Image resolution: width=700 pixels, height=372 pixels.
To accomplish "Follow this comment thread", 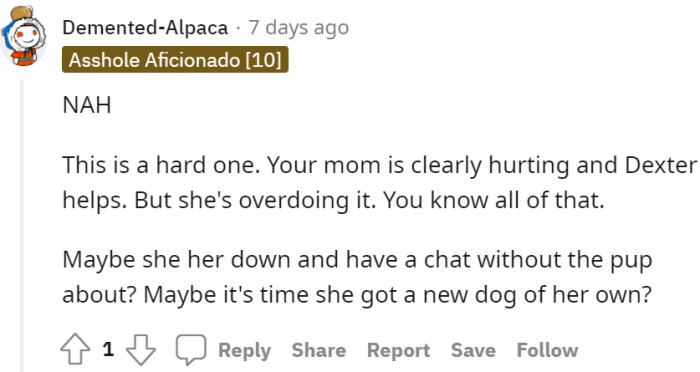I will tap(547, 351).
